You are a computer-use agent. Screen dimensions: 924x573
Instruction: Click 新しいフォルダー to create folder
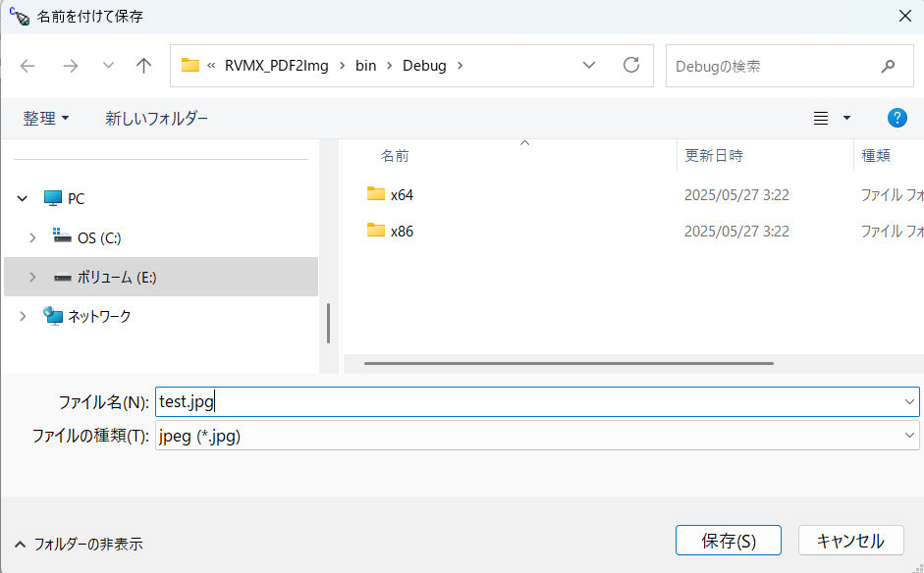click(x=156, y=118)
